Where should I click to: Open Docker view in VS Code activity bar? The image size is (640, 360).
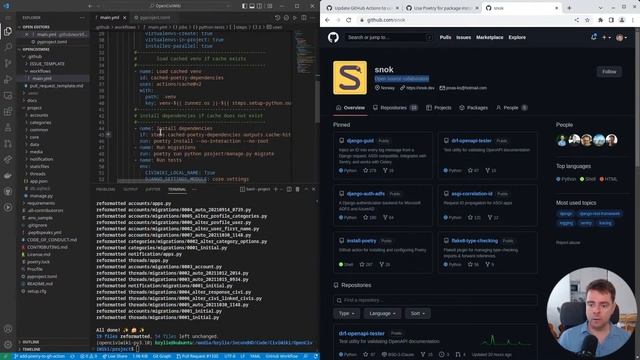(x=8, y=175)
